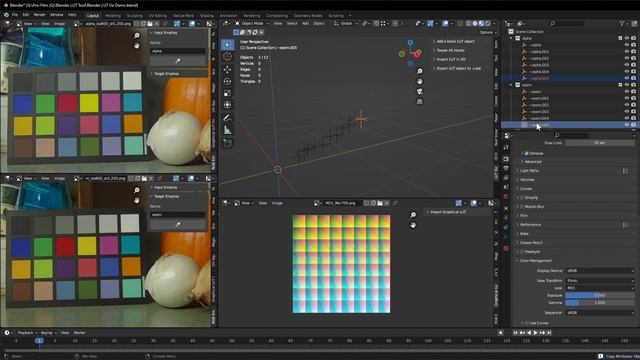Click the Blender logo icon in top bar
The image size is (640, 360).
(6, 15)
